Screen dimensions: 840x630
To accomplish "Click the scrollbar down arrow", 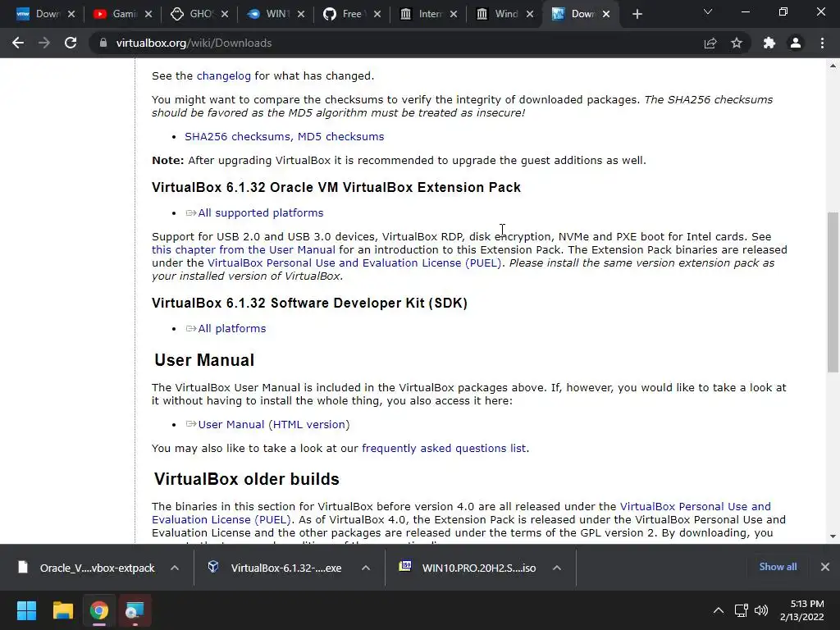I will pos(833,536).
